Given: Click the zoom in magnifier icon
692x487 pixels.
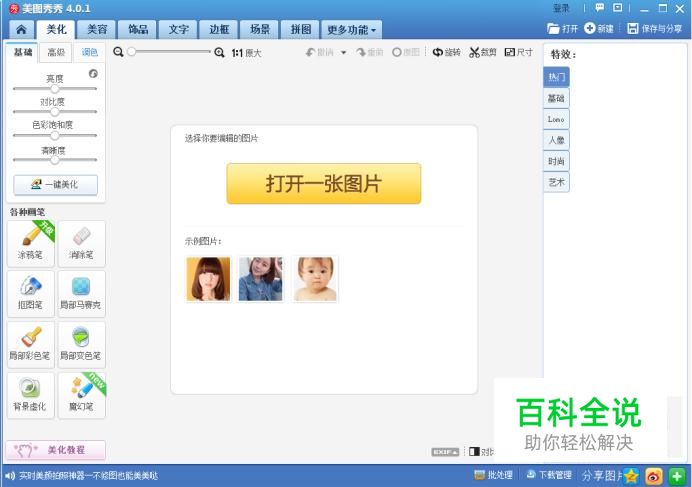Looking at the screenshot, I should (219, 53).
